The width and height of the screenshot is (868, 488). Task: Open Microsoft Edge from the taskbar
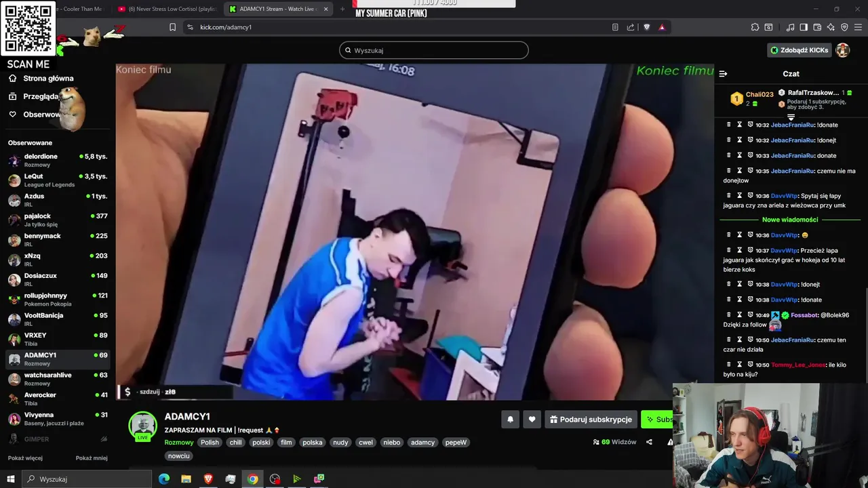pyautogui.click(x=163, y=479)
